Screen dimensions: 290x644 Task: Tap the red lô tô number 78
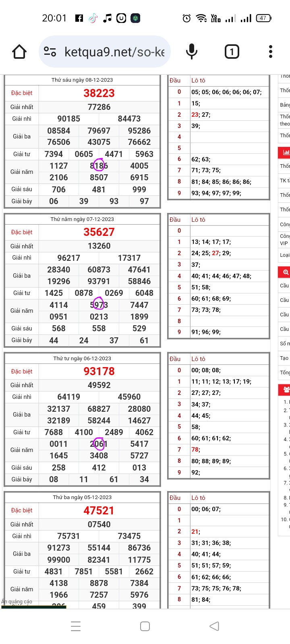coord(195,450)
